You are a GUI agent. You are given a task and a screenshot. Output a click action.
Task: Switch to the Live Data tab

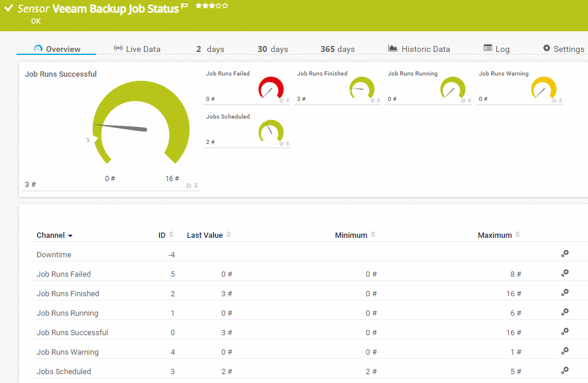[137, 49]
